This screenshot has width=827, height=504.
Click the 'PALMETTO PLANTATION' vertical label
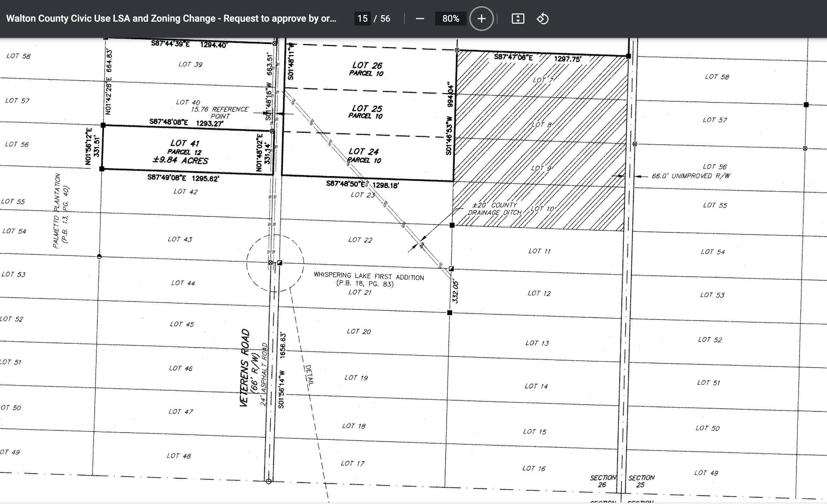pos(57,210)
